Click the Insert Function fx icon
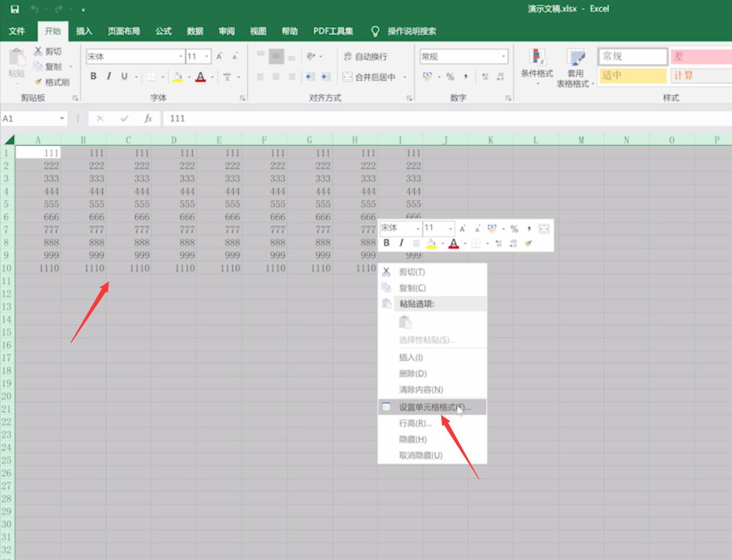The image size is (732, 560). [x=148, y=119]
